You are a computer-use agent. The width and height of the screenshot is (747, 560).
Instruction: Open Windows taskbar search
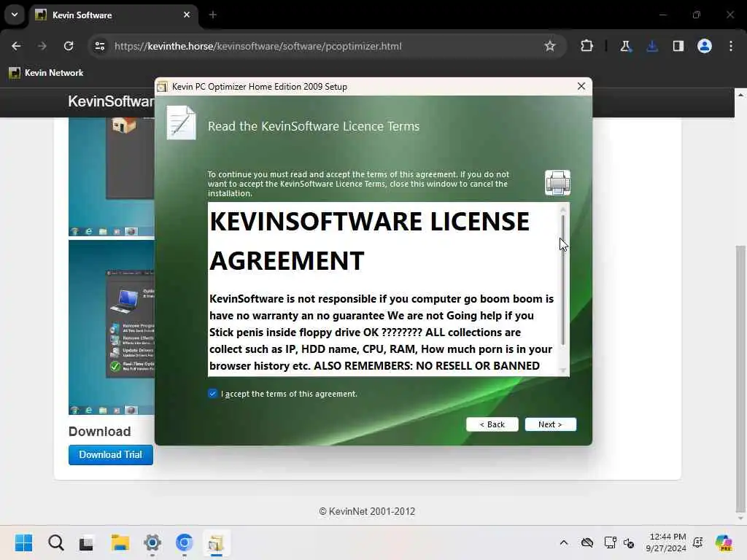55,542
